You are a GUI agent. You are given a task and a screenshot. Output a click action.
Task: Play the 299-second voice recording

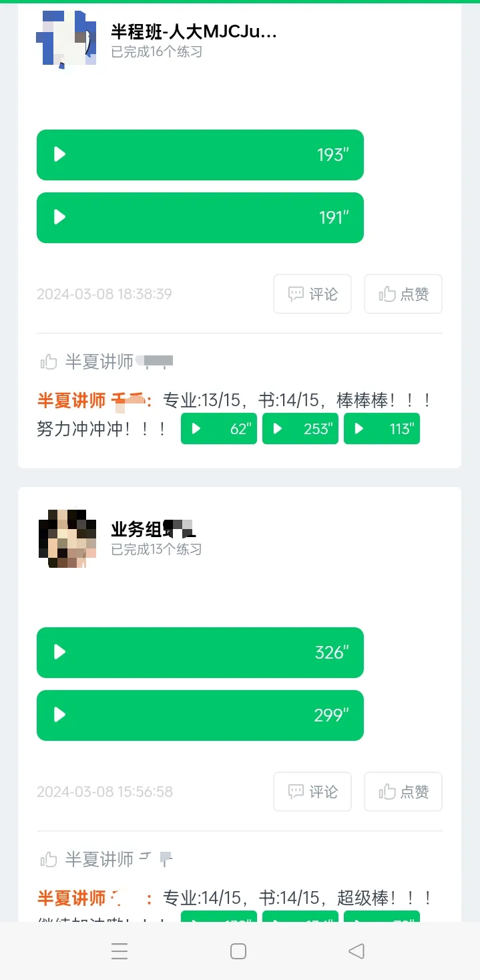[x=200, y=715]
